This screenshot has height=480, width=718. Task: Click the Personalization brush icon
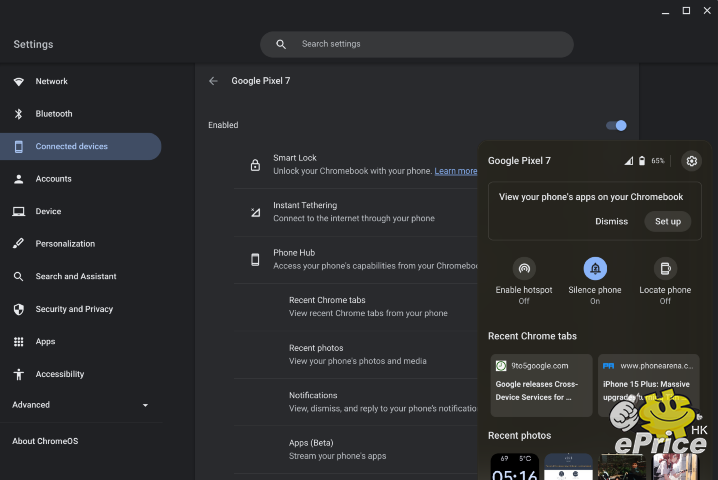(x=18, y=244)
